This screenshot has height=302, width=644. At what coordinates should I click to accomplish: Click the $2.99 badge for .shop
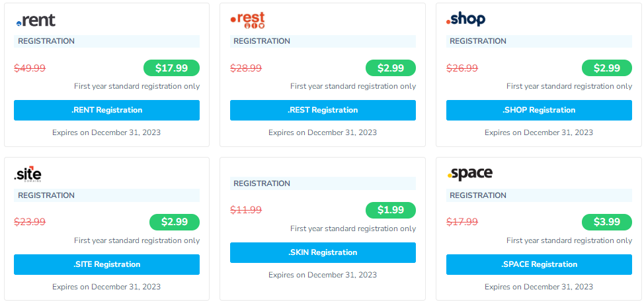(x=606, y=68)
